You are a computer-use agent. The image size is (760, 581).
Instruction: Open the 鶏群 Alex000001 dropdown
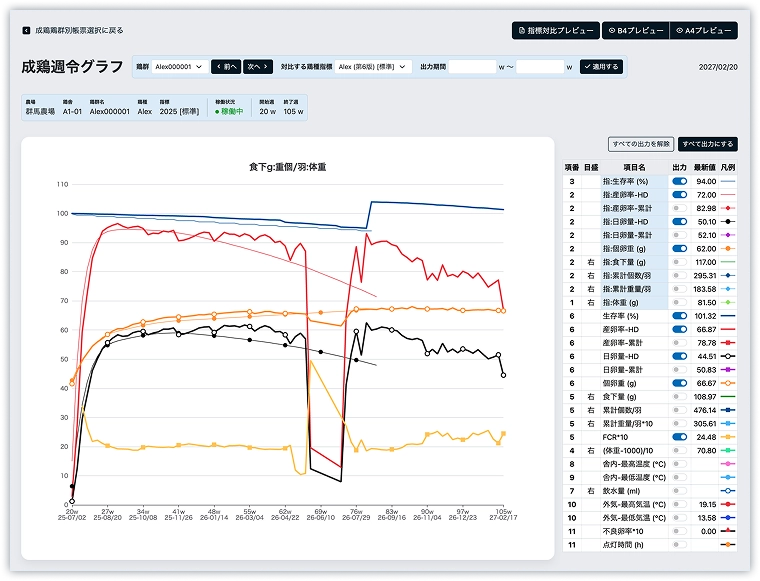click(x=180, y=67)
